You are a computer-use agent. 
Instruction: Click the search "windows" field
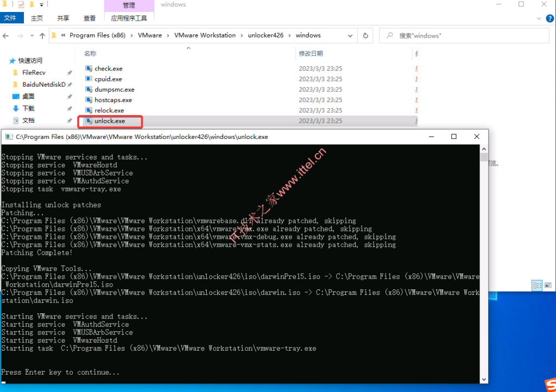click(464, 35)
